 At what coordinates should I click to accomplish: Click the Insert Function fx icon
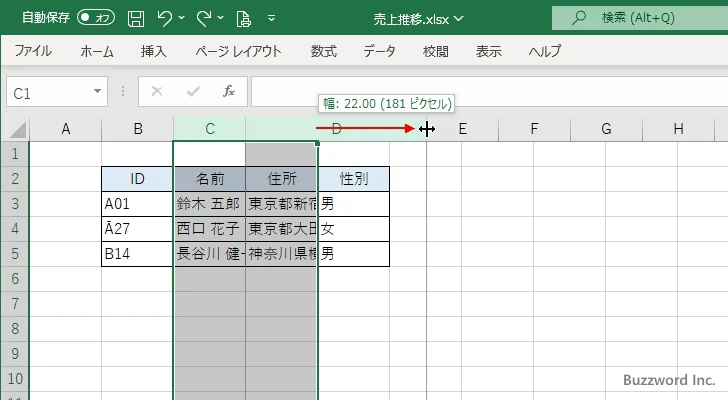click(x=229, y=91)
